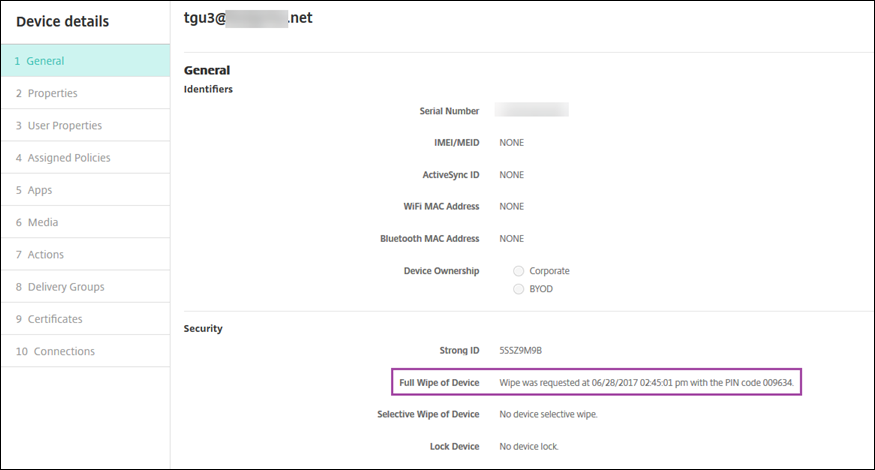Click the WiFi MAC Address value
This screenshot has width=875, height=470.
coord(511,207)
